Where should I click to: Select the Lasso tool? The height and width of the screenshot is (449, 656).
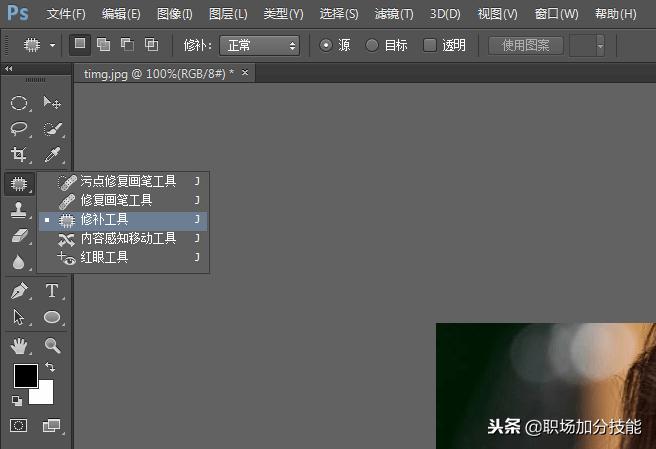[x=19, y=129]
